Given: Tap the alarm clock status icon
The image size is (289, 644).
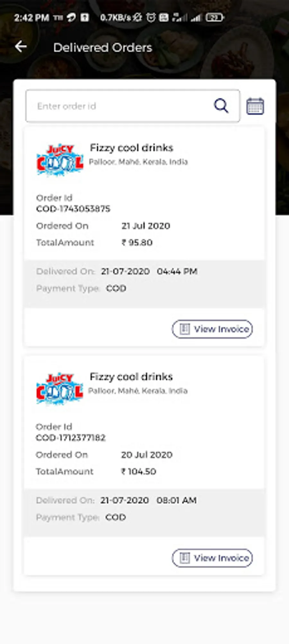Looking at the screenshot, I should tap(151, 17).
